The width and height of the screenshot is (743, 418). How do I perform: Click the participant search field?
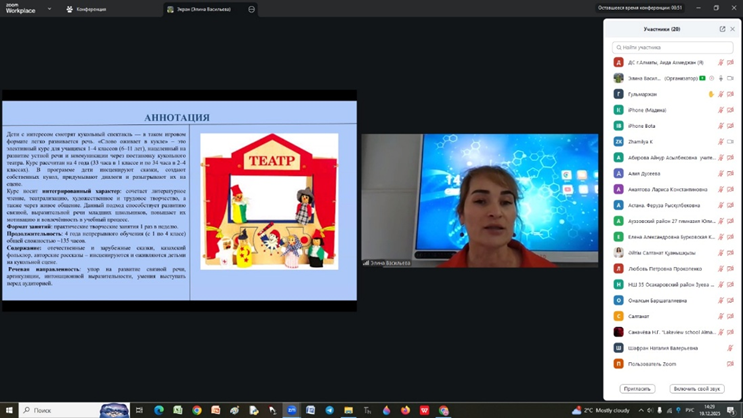(x=673, y=47)
